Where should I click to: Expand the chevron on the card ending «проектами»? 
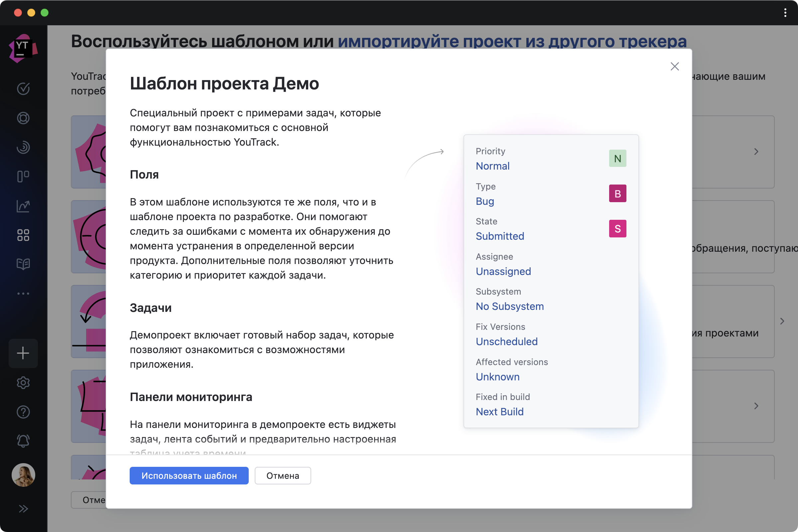(782, 321)
